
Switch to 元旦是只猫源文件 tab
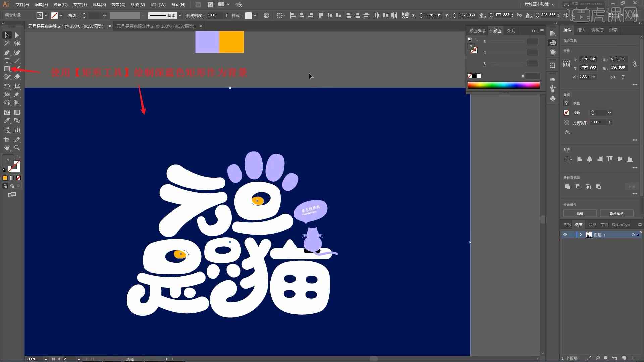(x=155, y=26)
